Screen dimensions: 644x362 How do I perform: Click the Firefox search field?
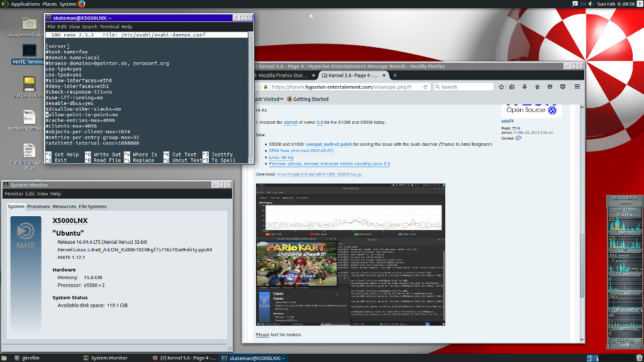464,87
